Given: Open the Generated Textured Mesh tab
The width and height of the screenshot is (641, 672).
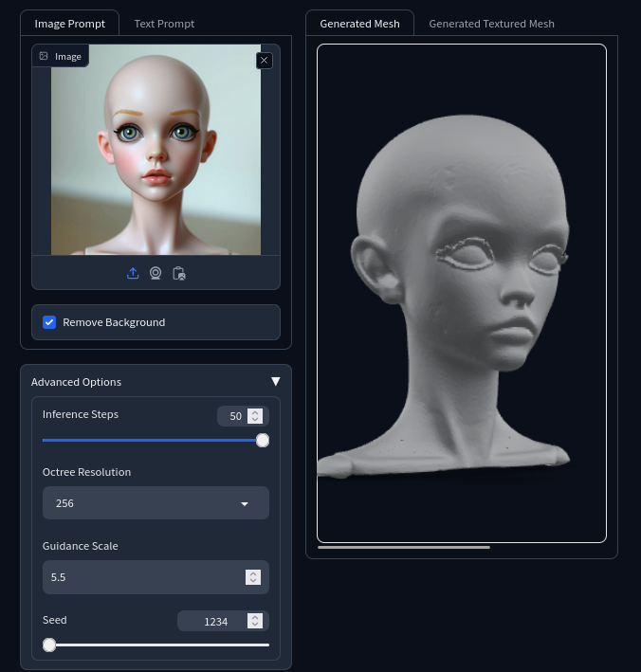Looking at the screenshot, I should (492, 24).
